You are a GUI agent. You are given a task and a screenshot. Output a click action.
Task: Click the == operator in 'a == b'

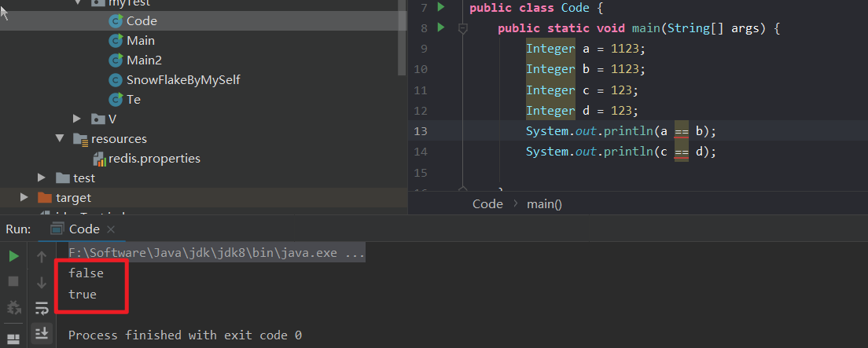(682, 132)
